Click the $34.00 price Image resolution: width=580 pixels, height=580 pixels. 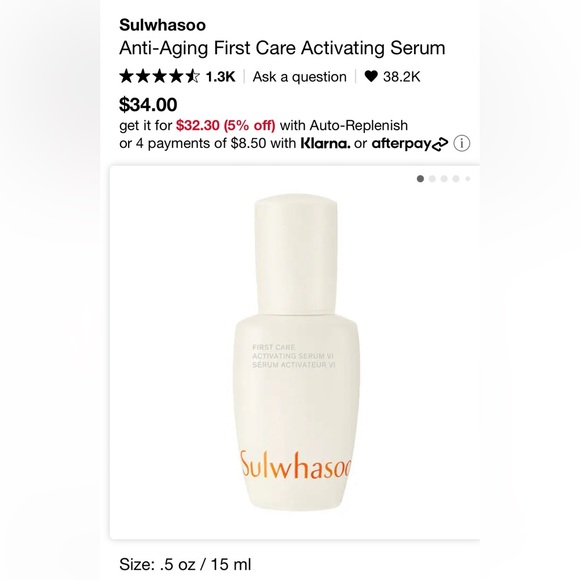tap(148, 105)
